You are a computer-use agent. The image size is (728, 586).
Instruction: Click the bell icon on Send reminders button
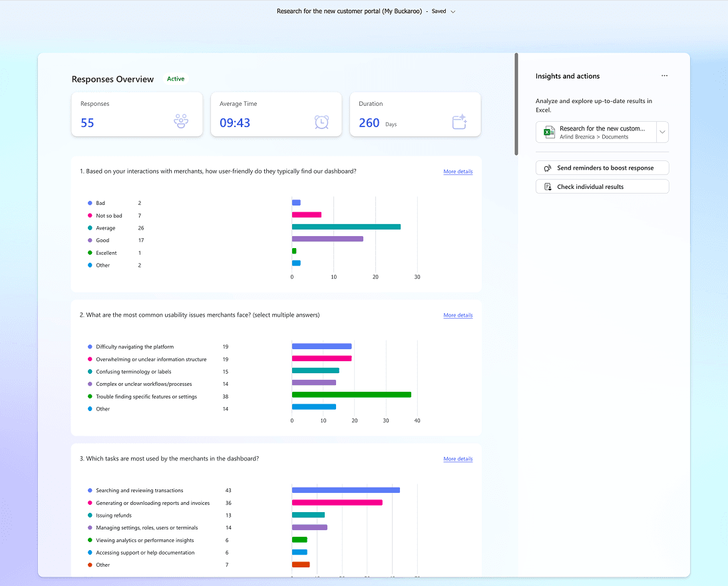coord(548,168)
